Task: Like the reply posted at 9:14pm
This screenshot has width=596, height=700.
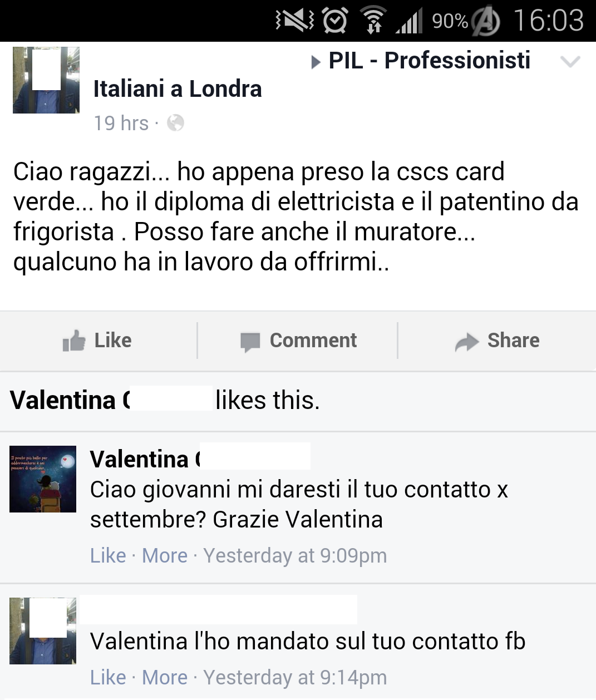Action: [x=108, y=677]
